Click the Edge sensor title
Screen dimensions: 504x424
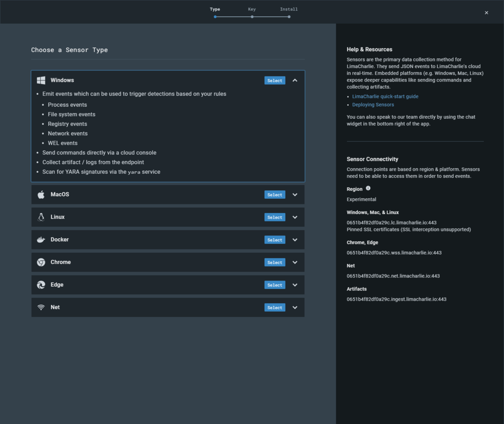(x=57, y=285)
